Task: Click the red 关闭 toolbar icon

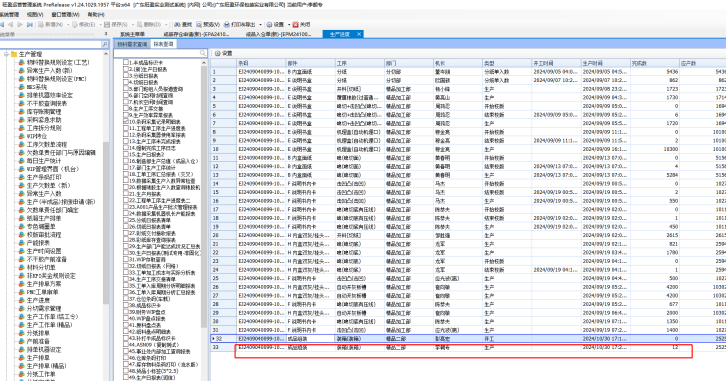Action: pos(295,25)
